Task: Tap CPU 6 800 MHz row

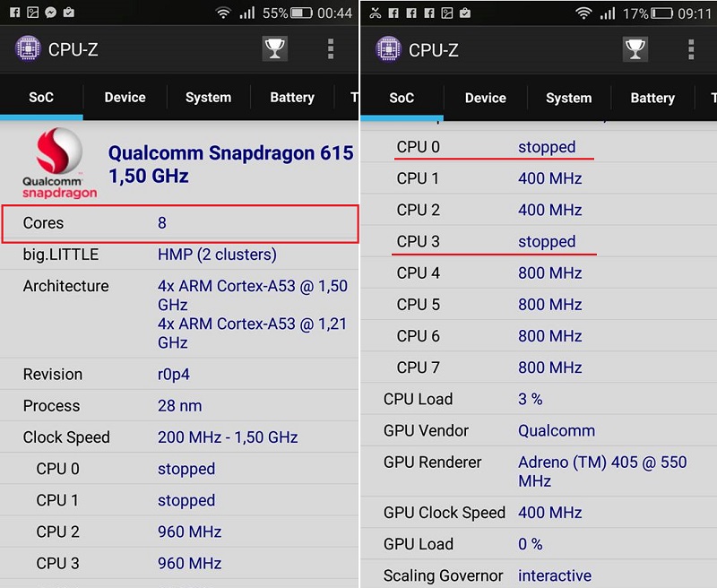Action: coord(539,336)
